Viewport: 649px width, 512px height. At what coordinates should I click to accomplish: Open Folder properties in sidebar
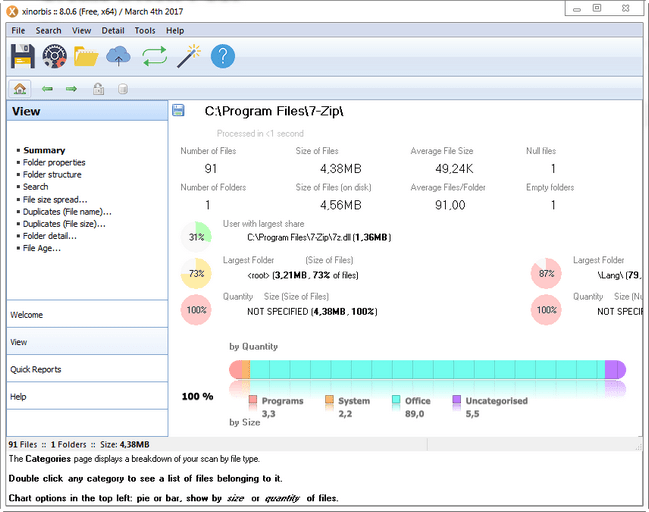tap(54, 162)
